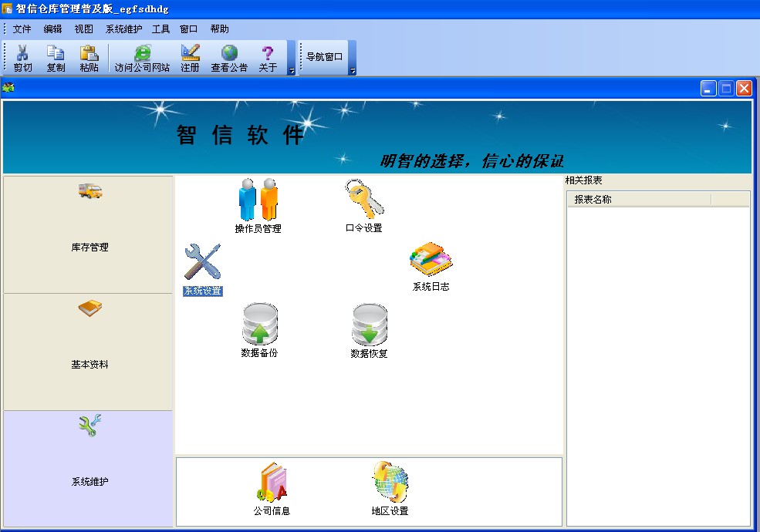Click the 粘贴 (paste) clipboard icon
760x532 pixels.
89,52
